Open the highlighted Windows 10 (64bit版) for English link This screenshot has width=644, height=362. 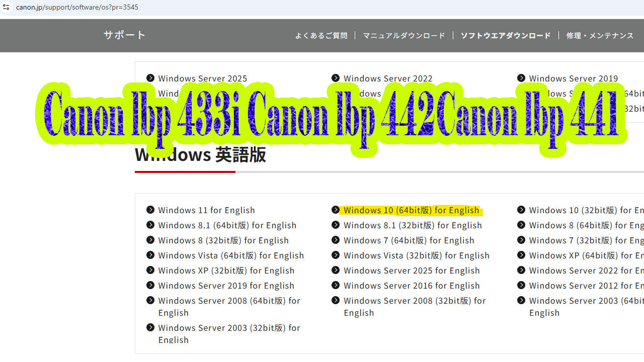click(x=411, y=210)
